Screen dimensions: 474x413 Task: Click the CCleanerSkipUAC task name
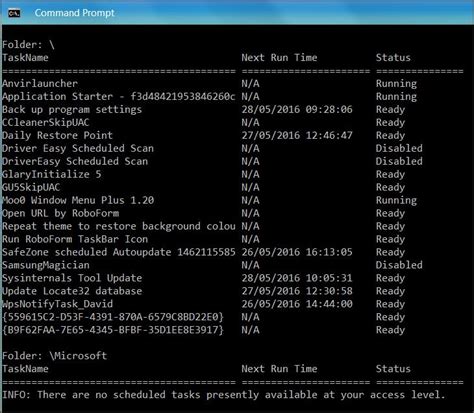coord(46,122)
